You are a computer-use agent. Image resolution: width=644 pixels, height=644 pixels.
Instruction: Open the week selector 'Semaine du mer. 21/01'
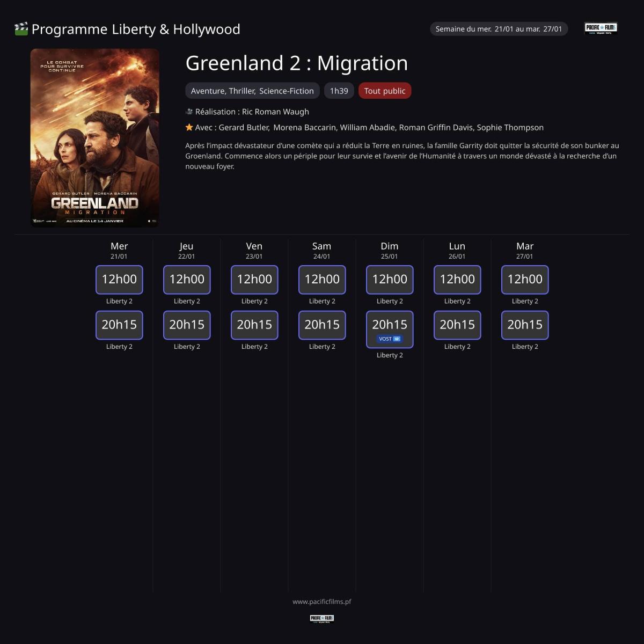[499, 29]
